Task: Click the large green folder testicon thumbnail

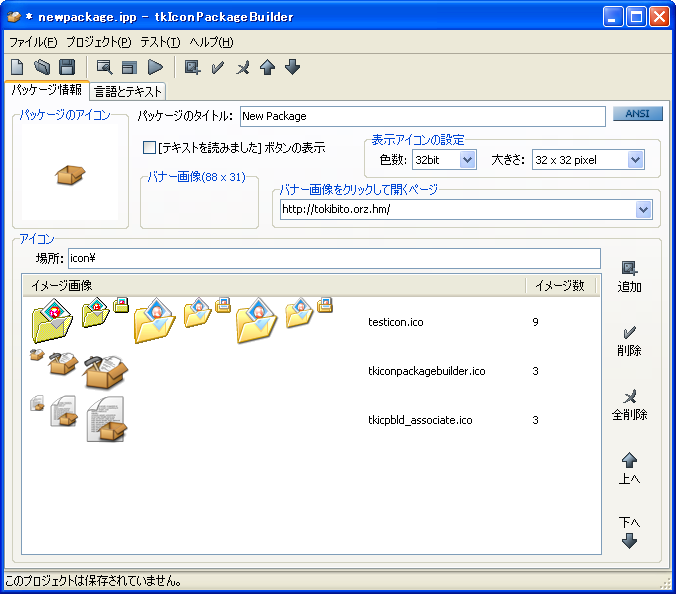Action: coord(52,321)
